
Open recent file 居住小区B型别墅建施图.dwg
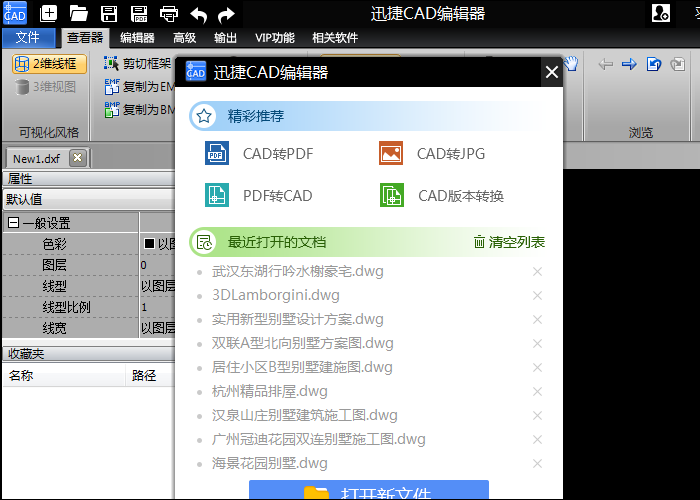(302, 367)
